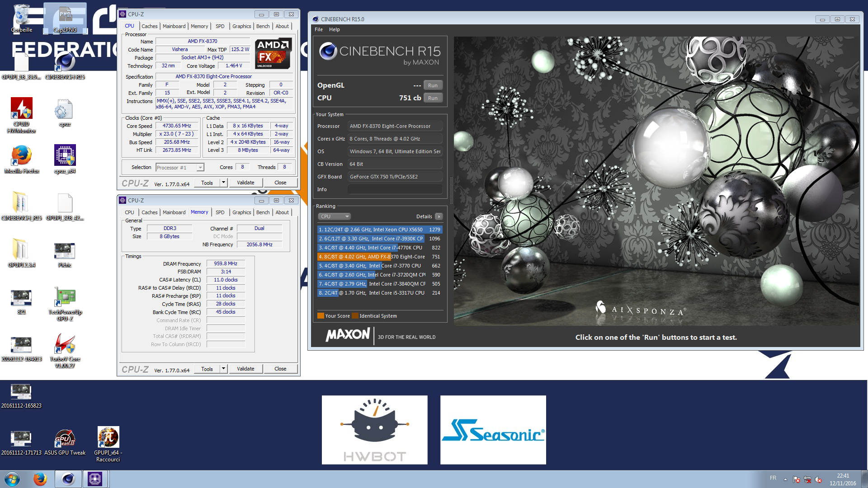Screen dimensions: 868x488
Task: Click Validate in the top CPU-Z window
Action: (x=245, y=183)
